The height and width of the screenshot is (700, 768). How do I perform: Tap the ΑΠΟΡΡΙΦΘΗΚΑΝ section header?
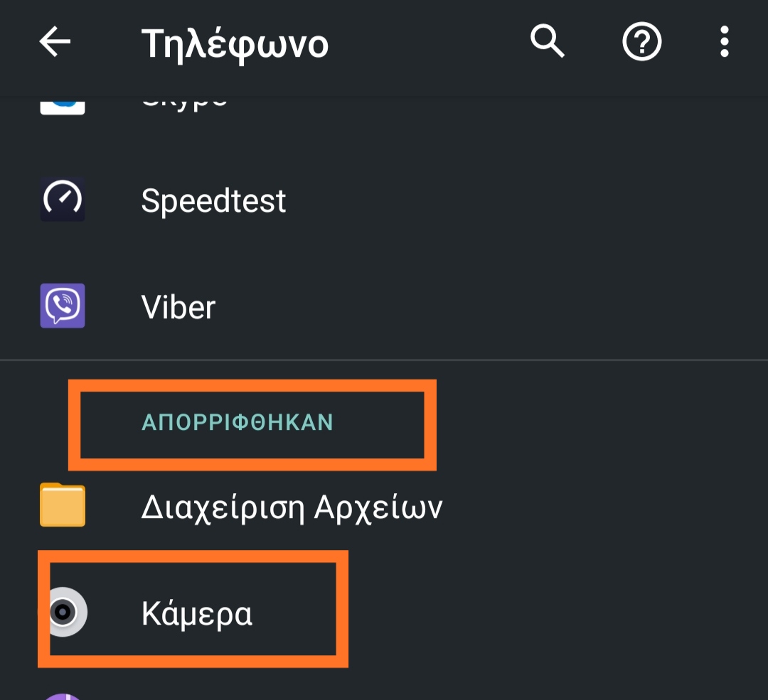pos(238,423)
